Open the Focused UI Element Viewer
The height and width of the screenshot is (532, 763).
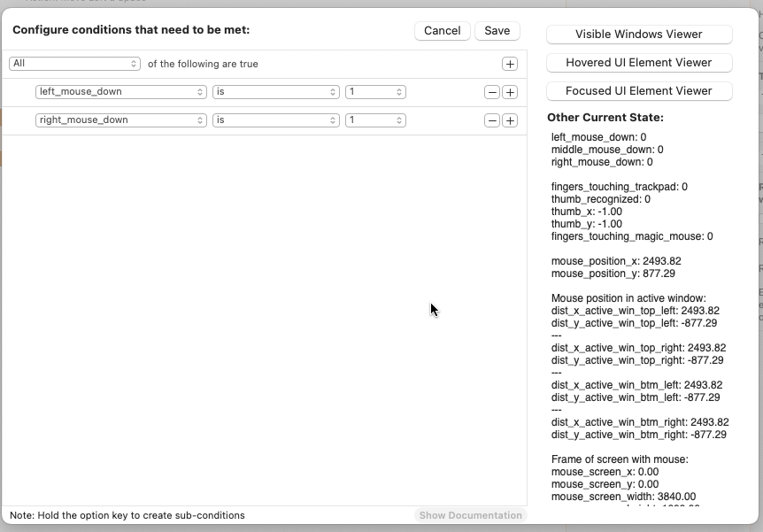pos(639,90)
